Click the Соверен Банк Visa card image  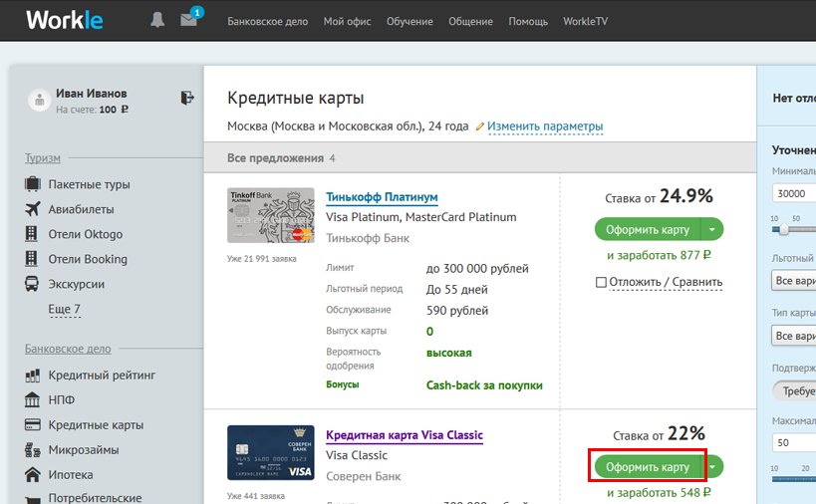[x=271, y=452]
